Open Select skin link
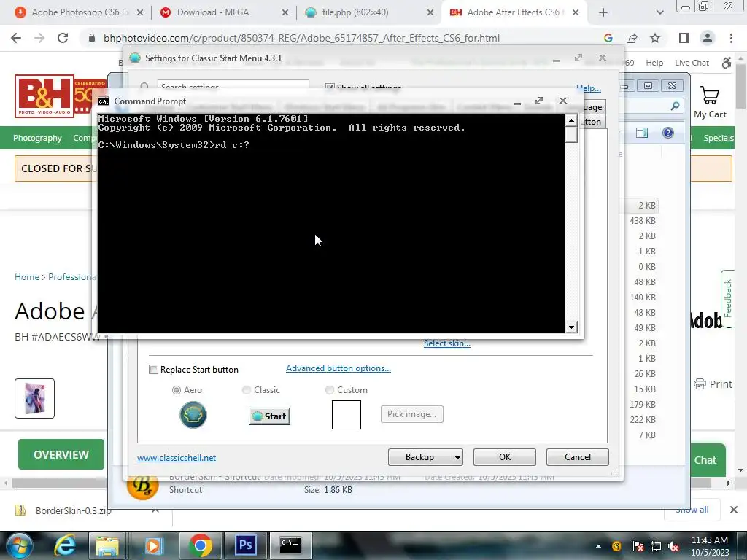The height and width of the screenshot is (560, 747). [x=447, y=343]
